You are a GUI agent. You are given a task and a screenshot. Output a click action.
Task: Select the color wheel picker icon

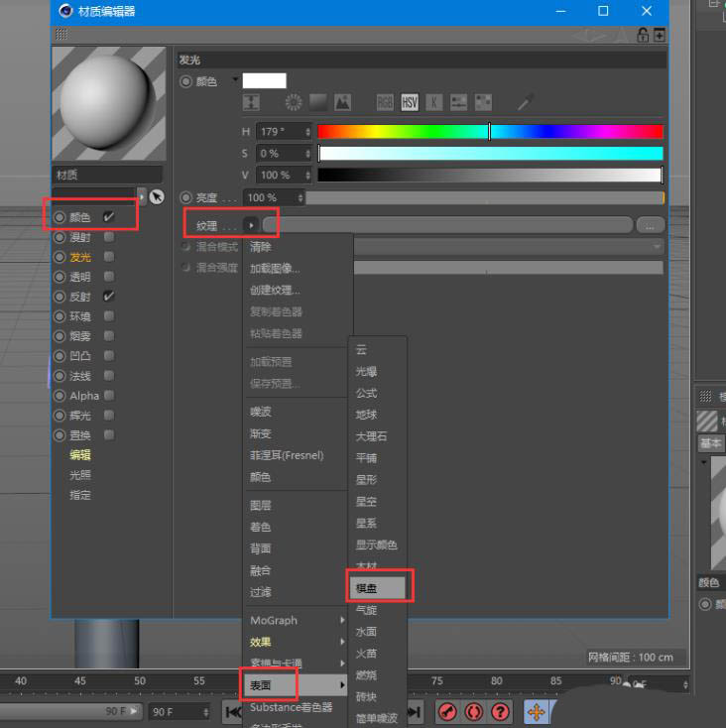coord(294,102)
